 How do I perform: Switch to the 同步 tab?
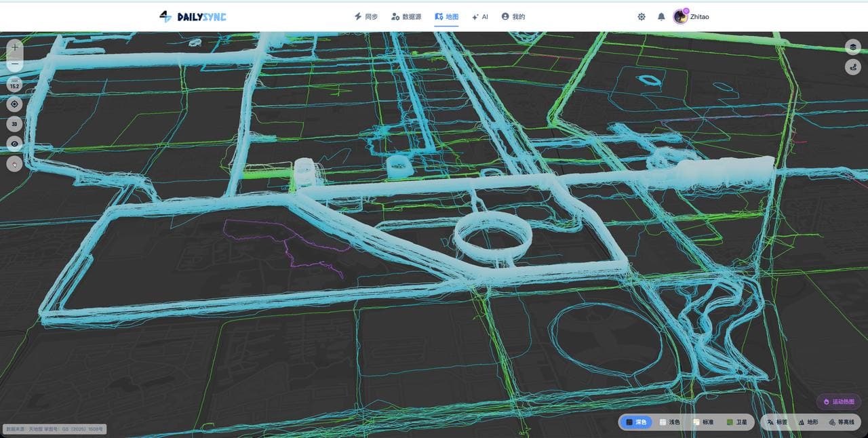click(x=366, y=17)
